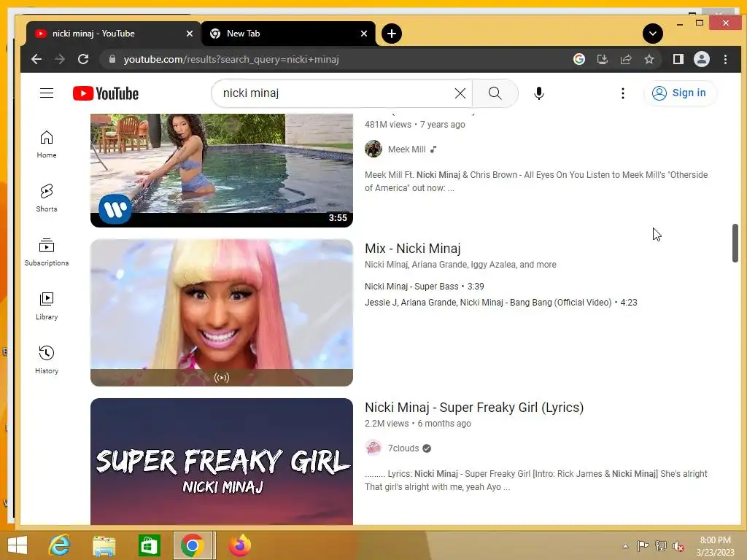Open YouTube settings three-dot menu
Screen dimensions: 747x560
[x=622, y=93]
